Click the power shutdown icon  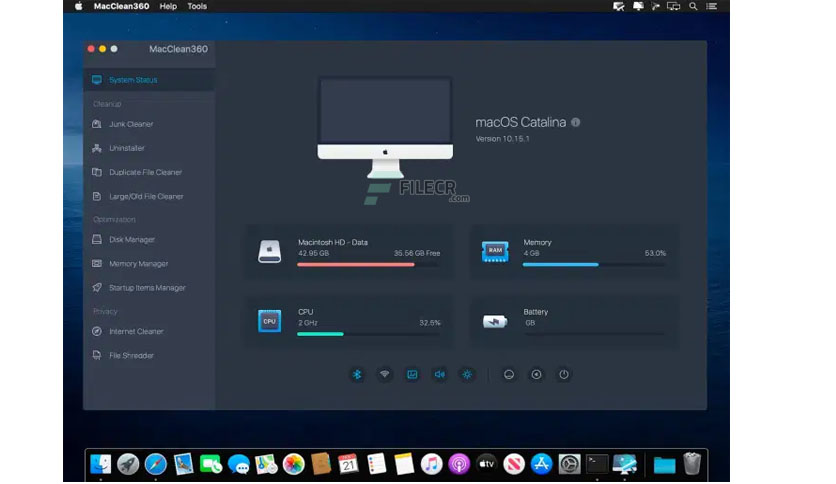coord(564,375)
